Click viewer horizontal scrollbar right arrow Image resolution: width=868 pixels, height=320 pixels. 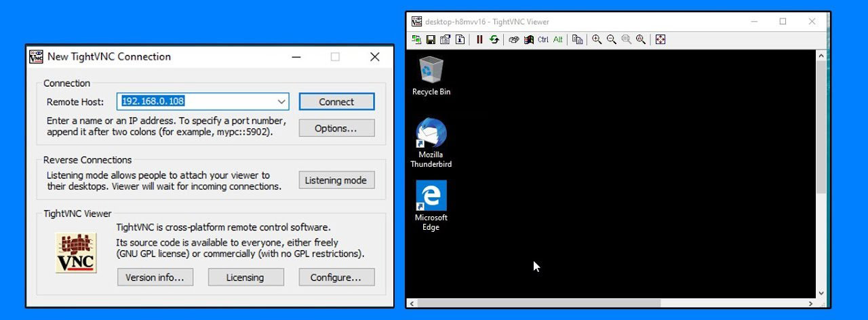pos(811,303)
